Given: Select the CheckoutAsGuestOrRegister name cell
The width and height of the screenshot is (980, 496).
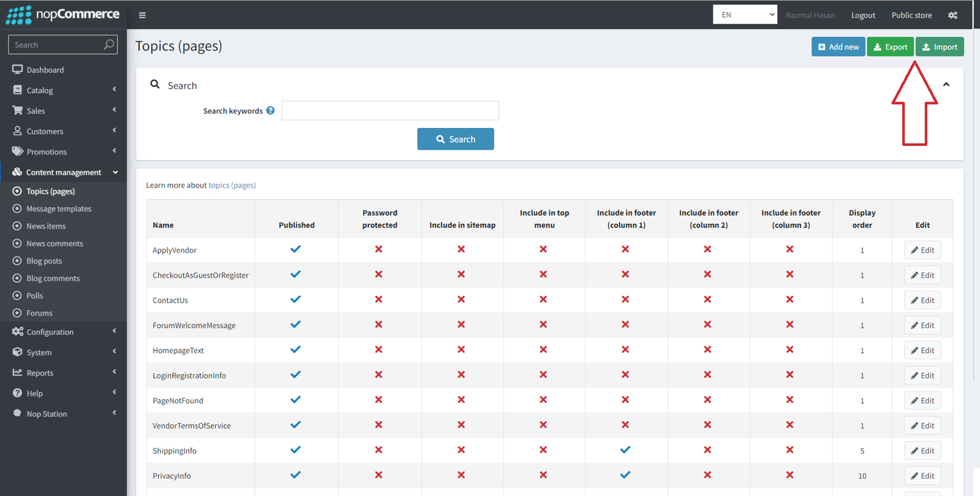Looking at the screenshot, I should (200, 275).
